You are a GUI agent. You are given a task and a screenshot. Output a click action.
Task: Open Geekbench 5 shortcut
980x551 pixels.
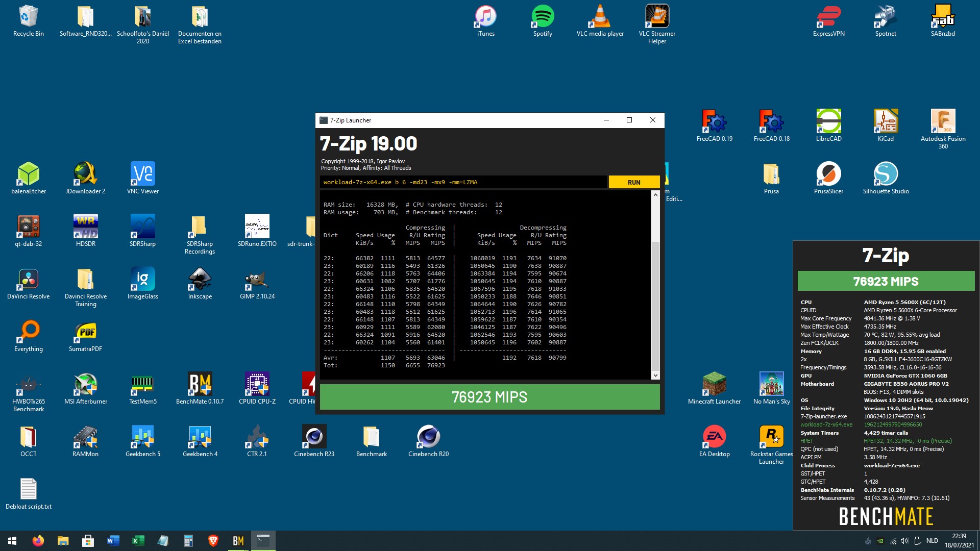[143, 441]
